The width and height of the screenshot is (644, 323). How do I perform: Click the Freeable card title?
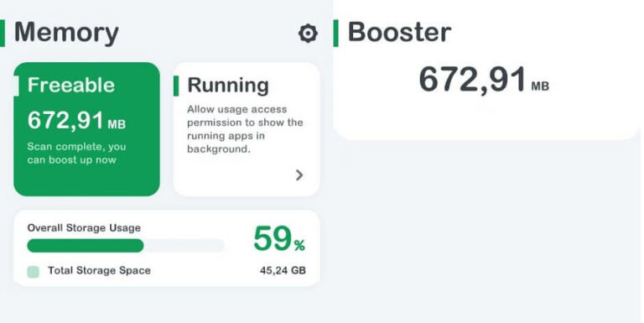[x=71, y=85]
